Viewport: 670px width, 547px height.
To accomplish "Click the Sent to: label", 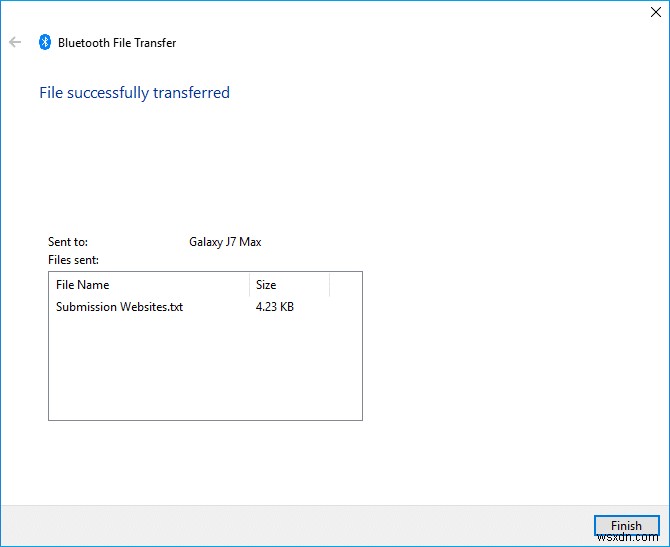I will click(68, 242).
